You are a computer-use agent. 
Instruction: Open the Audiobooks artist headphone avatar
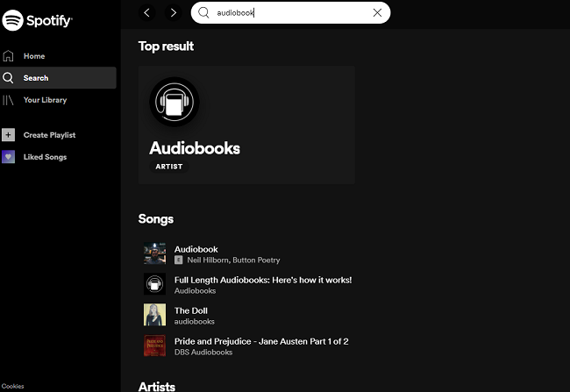coord(175,102)
